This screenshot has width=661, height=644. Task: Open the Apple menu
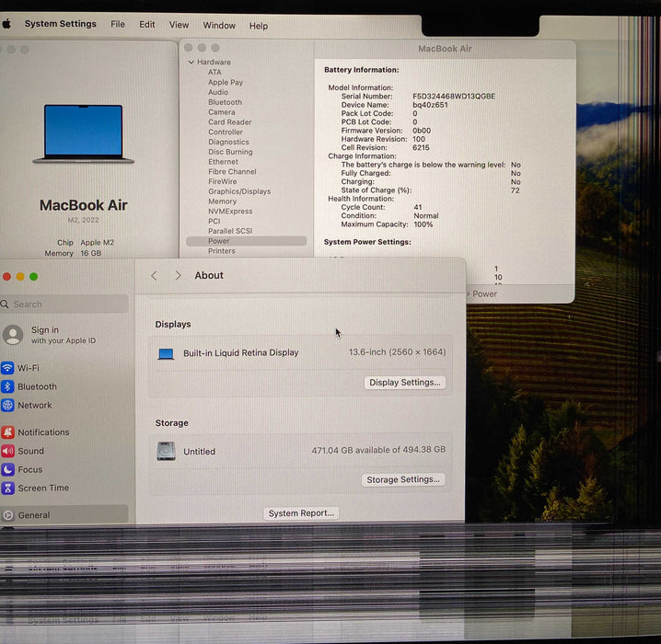point(6,24)
